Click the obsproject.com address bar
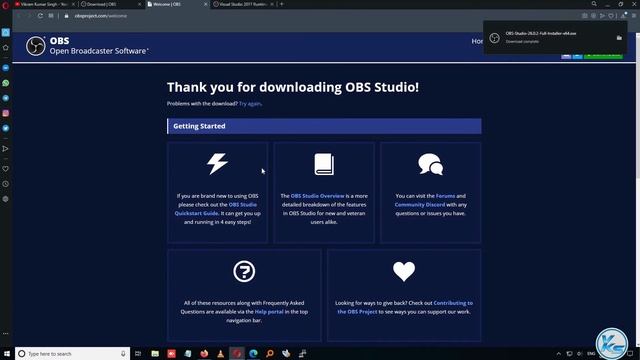 (100, 16)
